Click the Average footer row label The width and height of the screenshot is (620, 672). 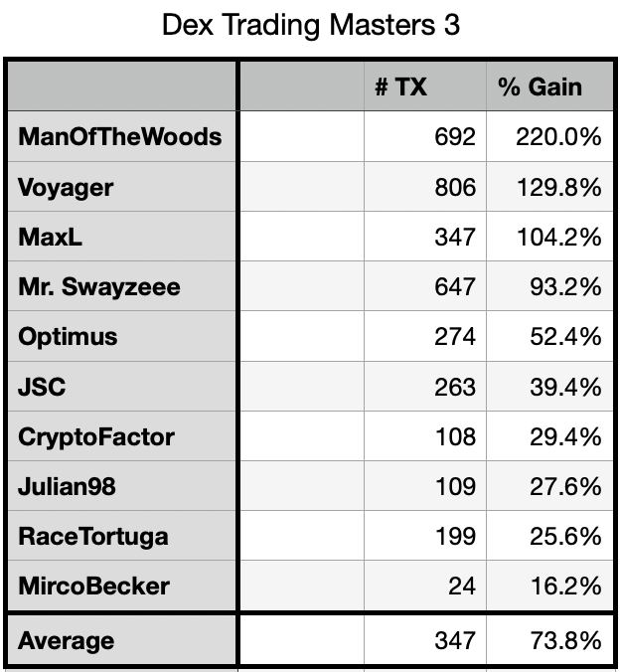(x=121, y=640)
